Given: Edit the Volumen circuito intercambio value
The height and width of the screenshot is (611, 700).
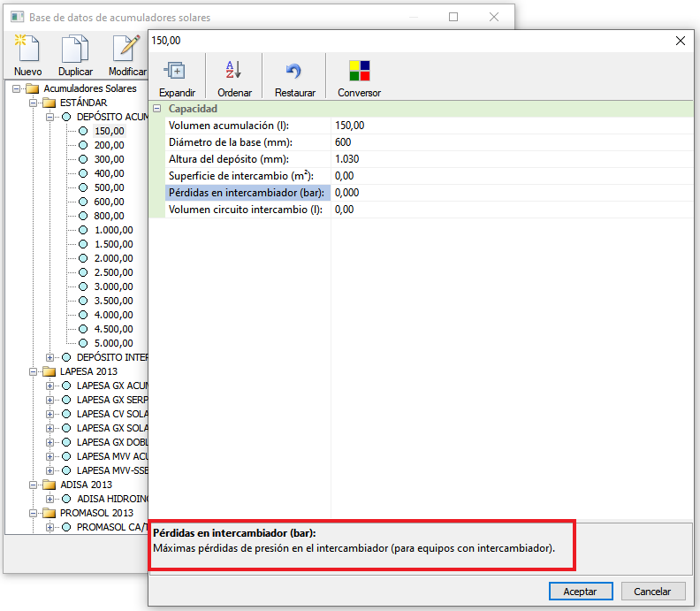Looking at the screenshot, I should [512, 210].
